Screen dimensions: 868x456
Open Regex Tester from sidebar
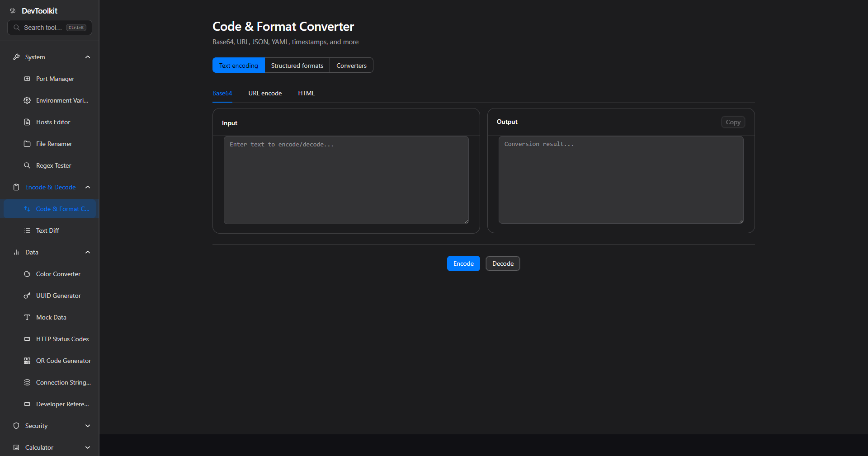tap(50, 165)
